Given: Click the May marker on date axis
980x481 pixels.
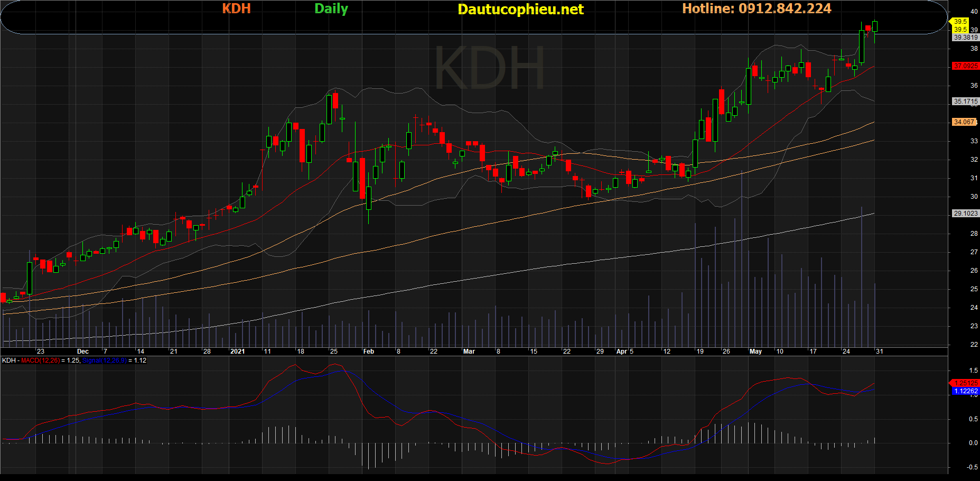Looking at the screenshot, I should (755, 351).
